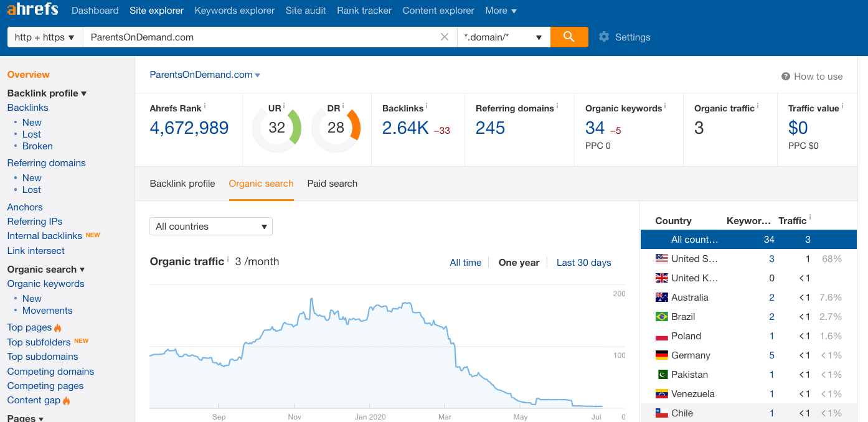Click the Chile flag icon
868x422 pixels.
coord(662,413)
